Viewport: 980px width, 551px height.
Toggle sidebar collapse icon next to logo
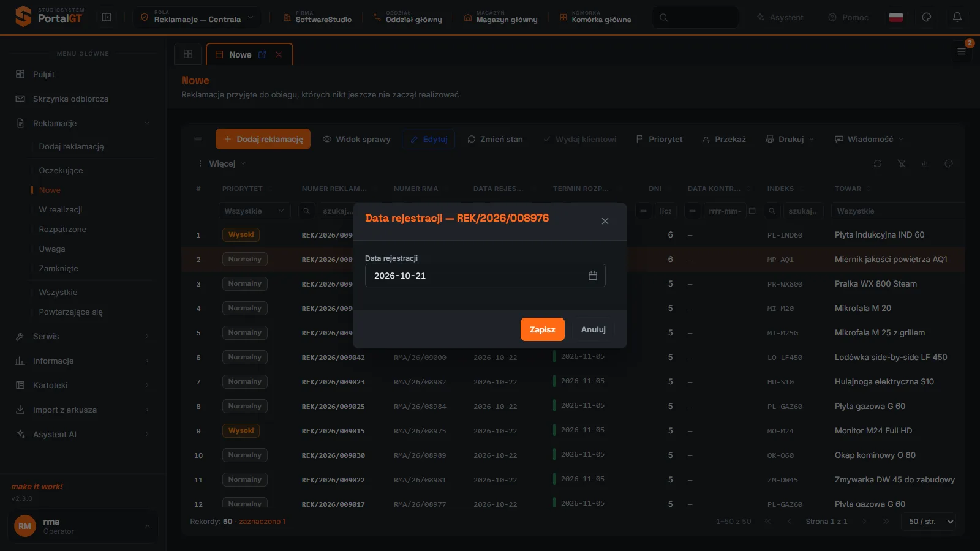coord(107,17)
